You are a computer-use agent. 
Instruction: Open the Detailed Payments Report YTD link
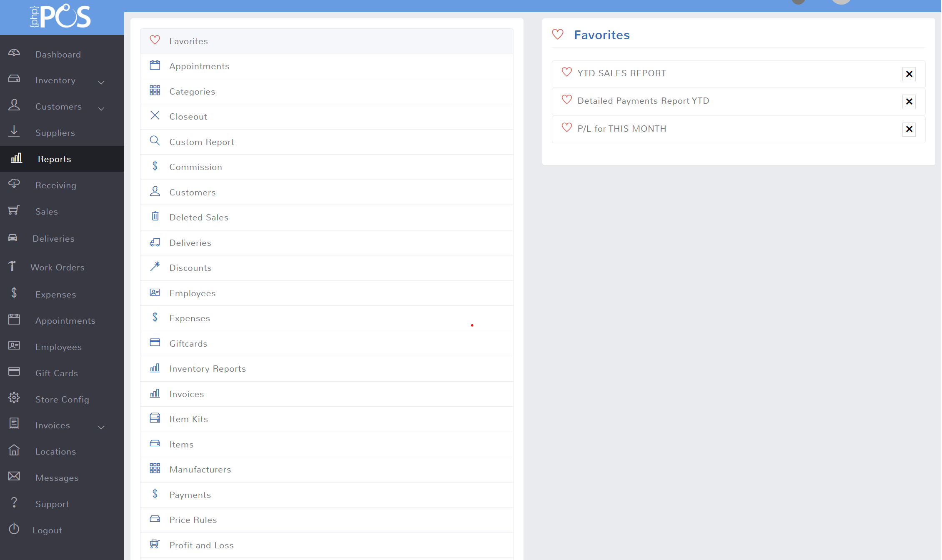(x=643, y=101)
